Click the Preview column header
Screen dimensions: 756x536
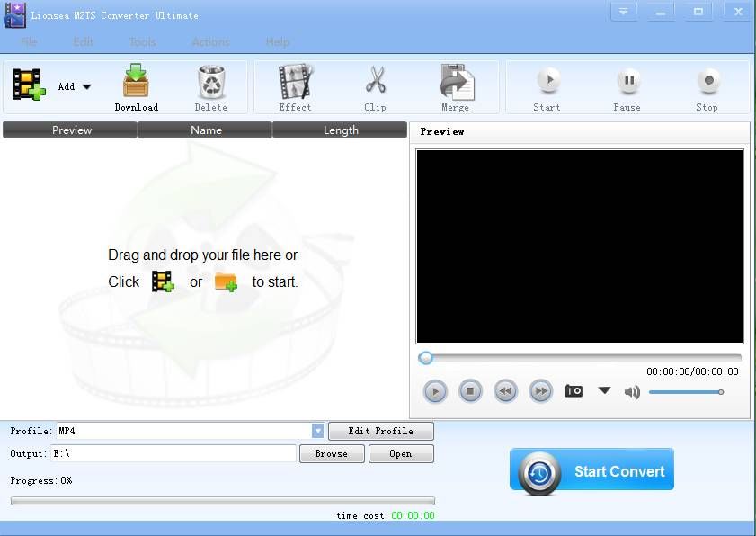(70, 130)
